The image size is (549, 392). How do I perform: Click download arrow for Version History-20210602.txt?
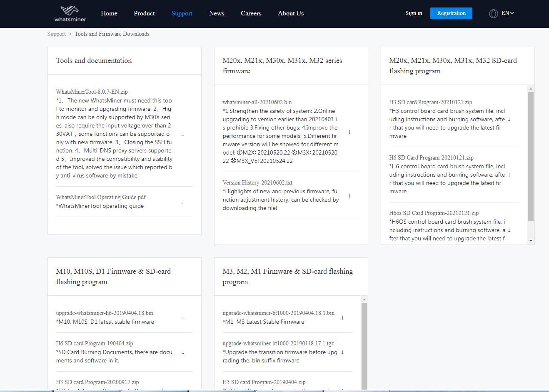pyautogui.click(x=349, y=195)
